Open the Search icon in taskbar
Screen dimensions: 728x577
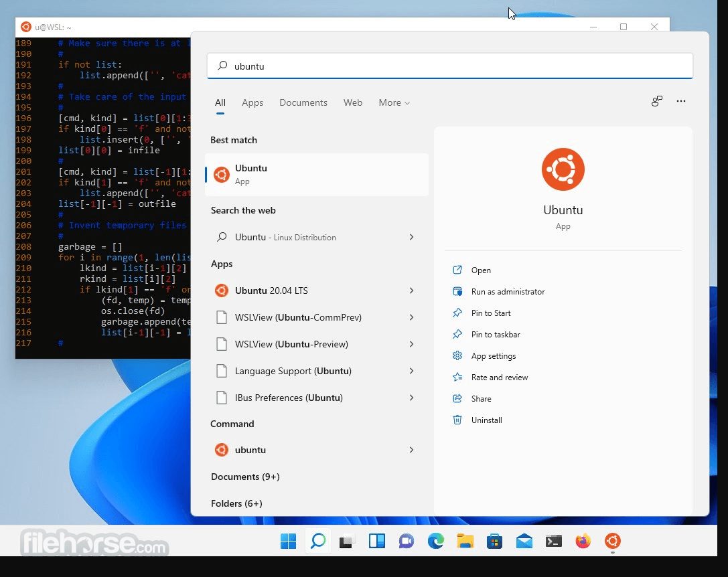318,541
